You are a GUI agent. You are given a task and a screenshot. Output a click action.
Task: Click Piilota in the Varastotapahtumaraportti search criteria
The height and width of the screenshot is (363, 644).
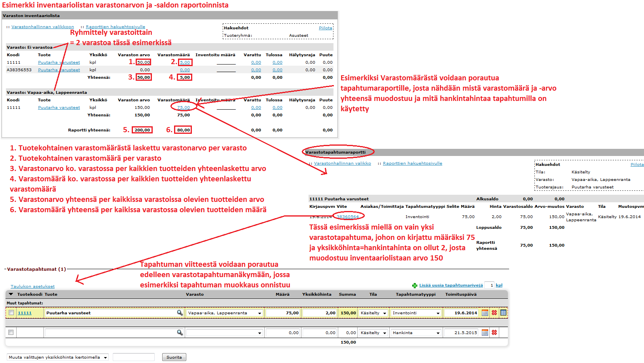pyautogui.click(x=637, y=164)
